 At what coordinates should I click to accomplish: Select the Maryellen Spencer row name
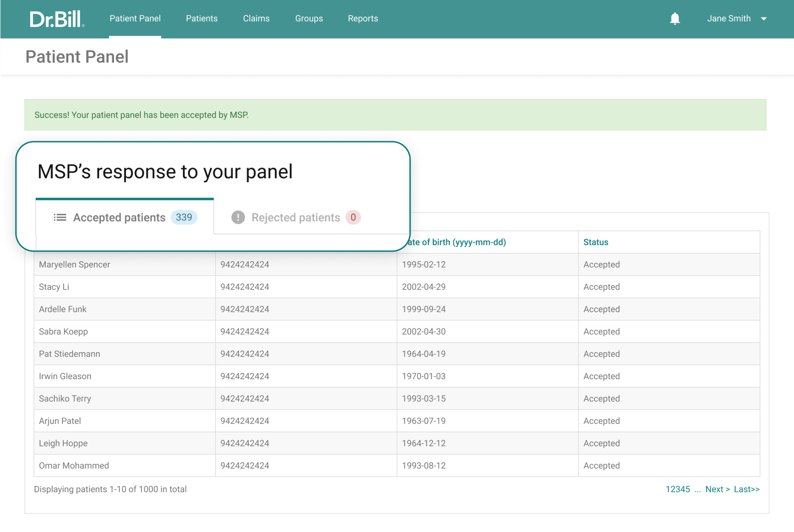(74, 264)
